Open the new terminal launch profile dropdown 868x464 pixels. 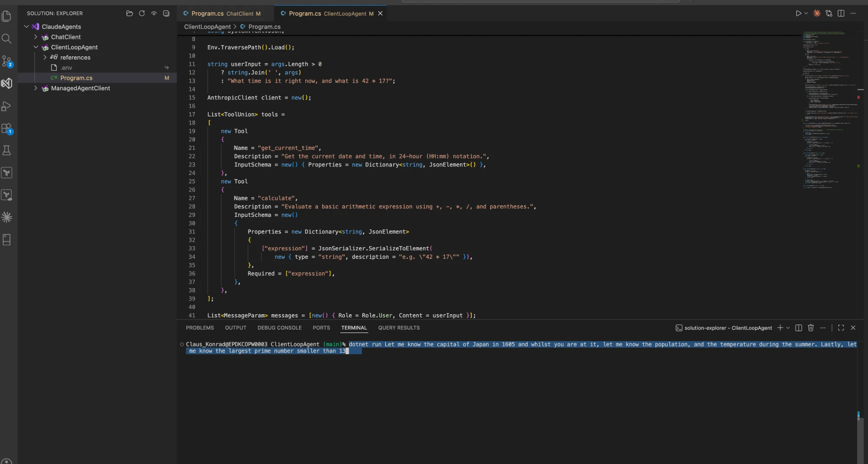(788, 328)
